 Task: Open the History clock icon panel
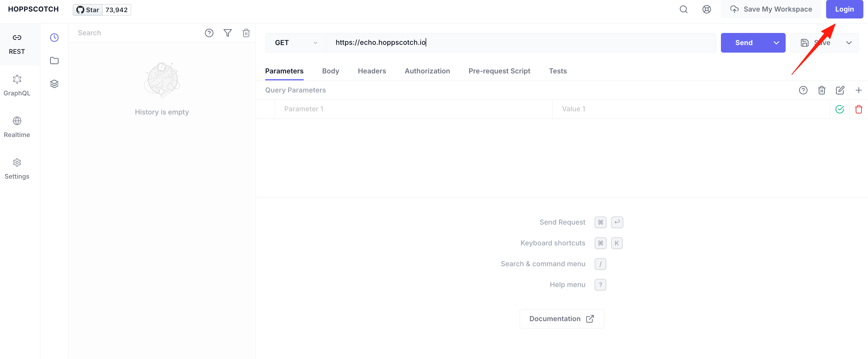click(54, 37)
